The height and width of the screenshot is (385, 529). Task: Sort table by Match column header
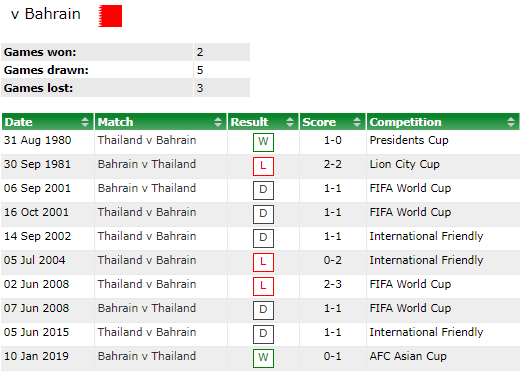coord(160,122)
